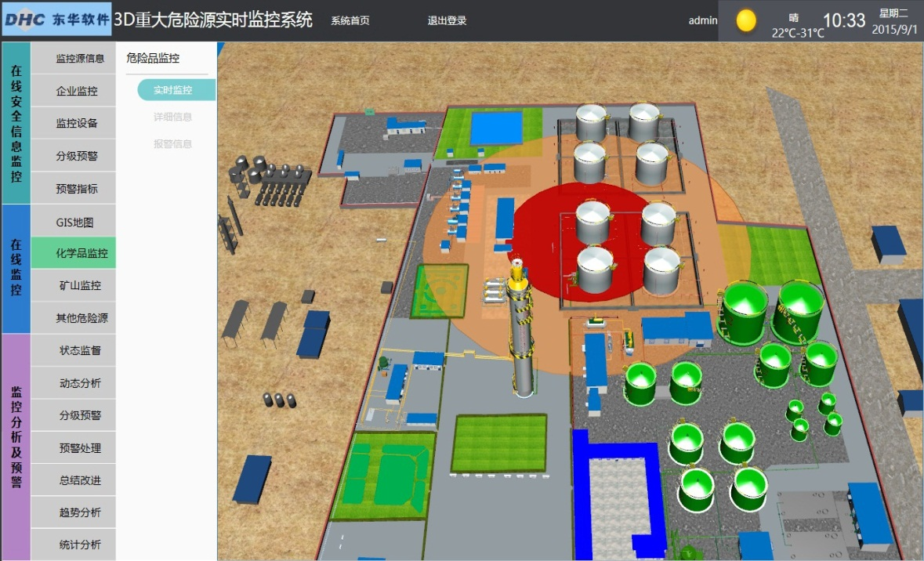The image size is (924, 561).
Task: Select the 实时监控 tab
Action: (173, 90)
